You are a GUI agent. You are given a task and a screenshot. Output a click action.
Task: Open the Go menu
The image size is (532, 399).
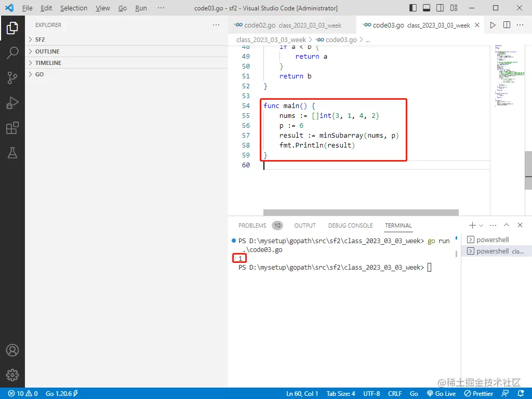click(x=123, y=8)
